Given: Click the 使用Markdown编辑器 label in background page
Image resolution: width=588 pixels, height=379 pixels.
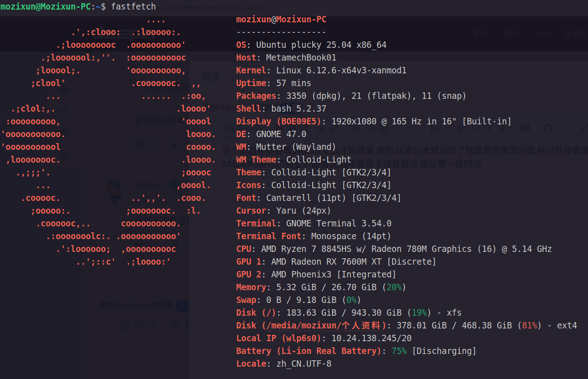Looking at the screenshot, I should tap(136, 306).
